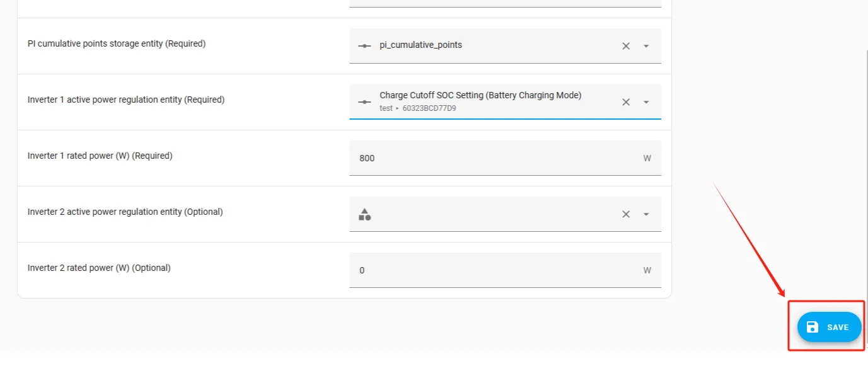Click the 'PI cumulative points storage entity' label
Image resolution: width=868 pixels, height=366 pixels.
pyautogui.click(x=117, y=43)
